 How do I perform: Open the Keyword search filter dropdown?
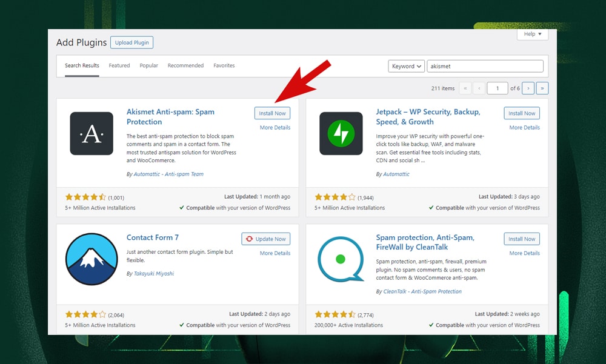(406, 66)
